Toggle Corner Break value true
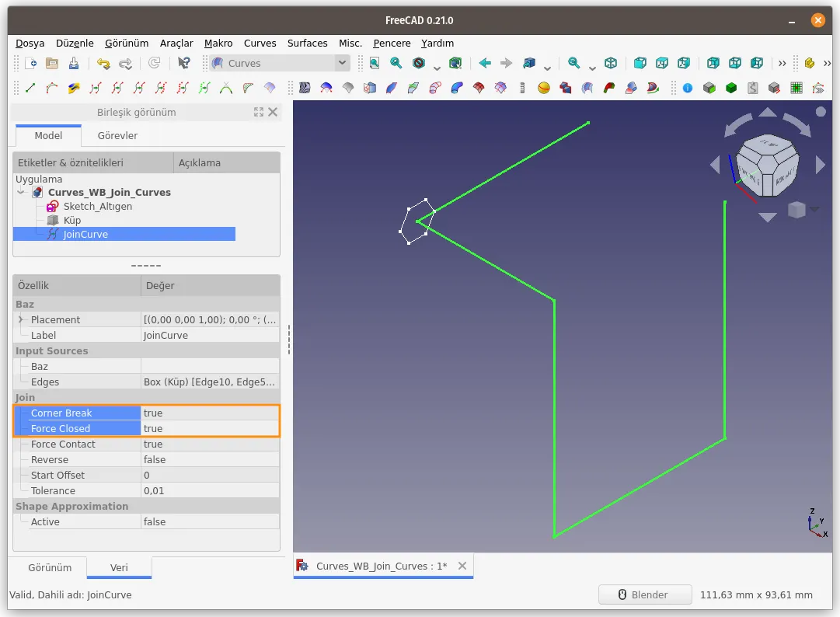The width and height of the screenshot is (840, 617). (210, 413)
